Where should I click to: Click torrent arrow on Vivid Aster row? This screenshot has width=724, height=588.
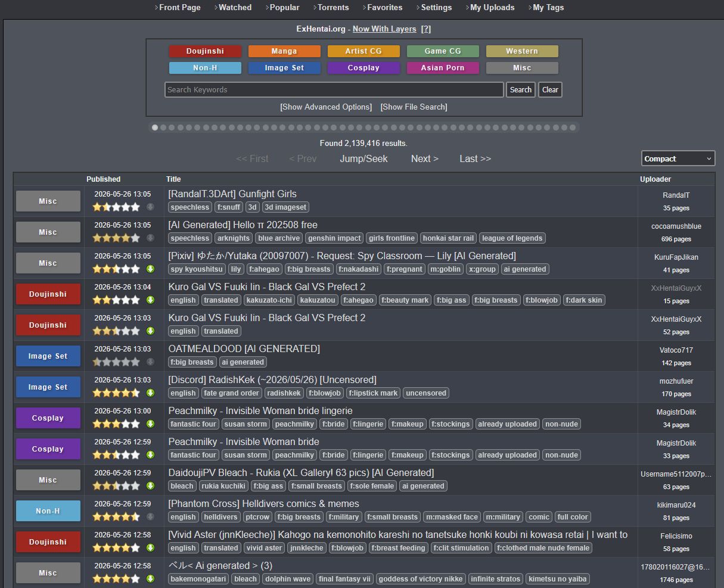[150, 547]
